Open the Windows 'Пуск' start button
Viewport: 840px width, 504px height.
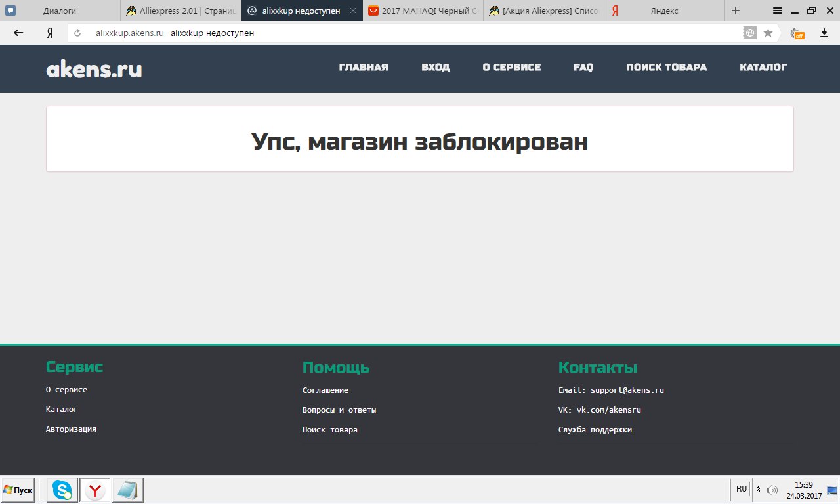click(18, 490)
